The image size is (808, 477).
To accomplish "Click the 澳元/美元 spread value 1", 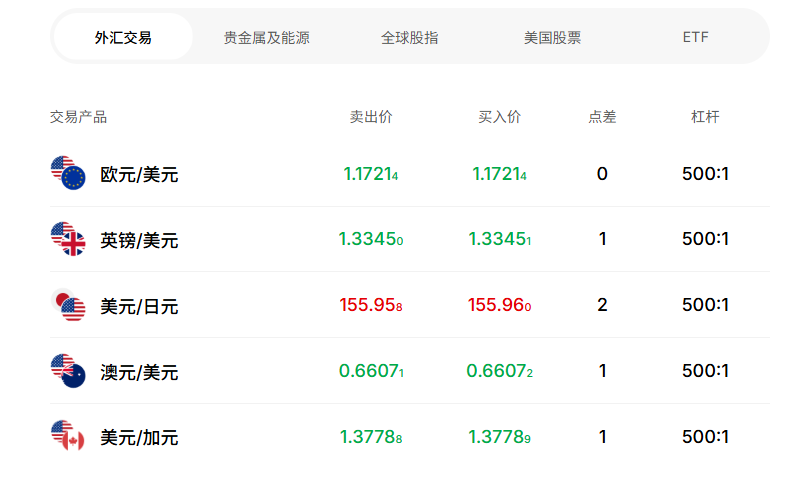I will (602, 371).
